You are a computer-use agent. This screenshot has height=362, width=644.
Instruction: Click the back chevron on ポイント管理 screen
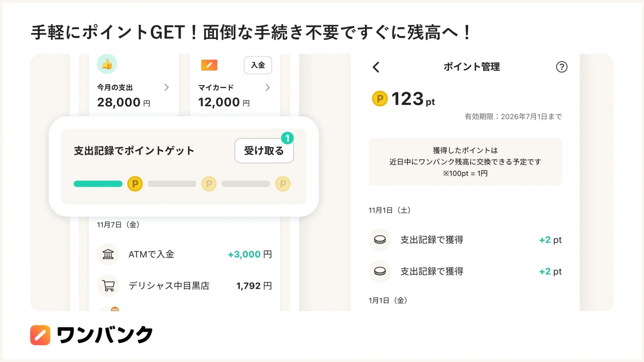coord(376,67)
